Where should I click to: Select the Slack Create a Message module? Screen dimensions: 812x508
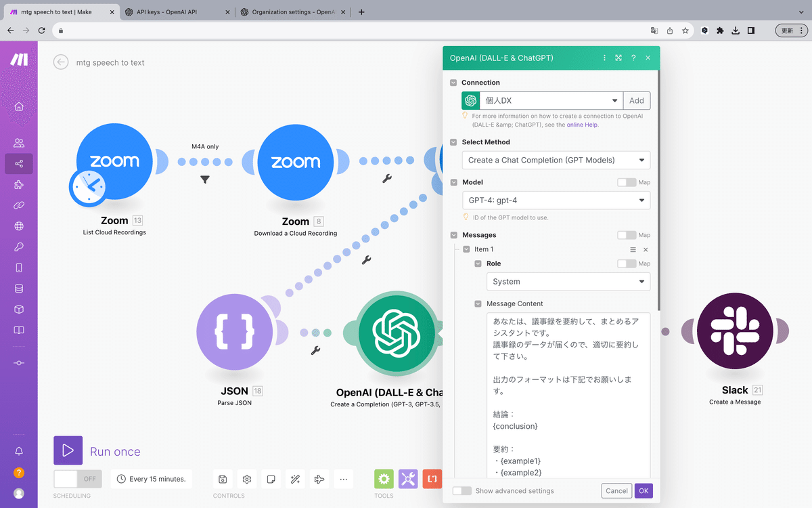pos(734,331)
